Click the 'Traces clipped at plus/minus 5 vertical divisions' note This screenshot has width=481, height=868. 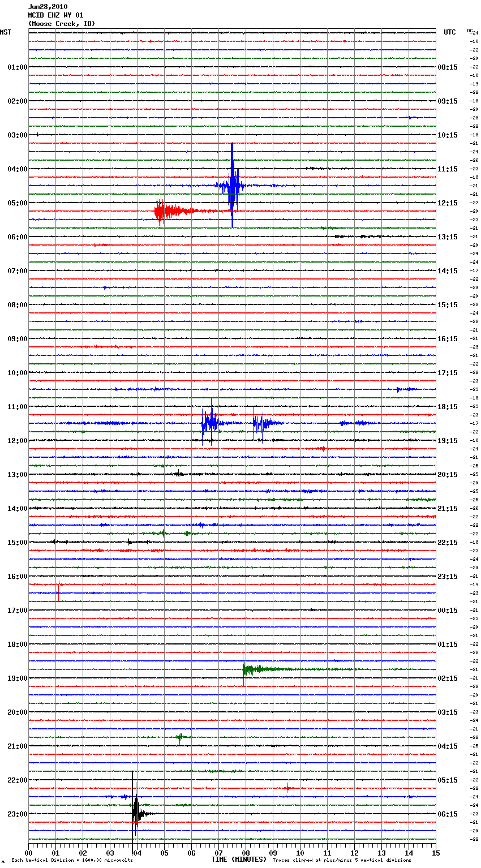click(x=342, y=860)
